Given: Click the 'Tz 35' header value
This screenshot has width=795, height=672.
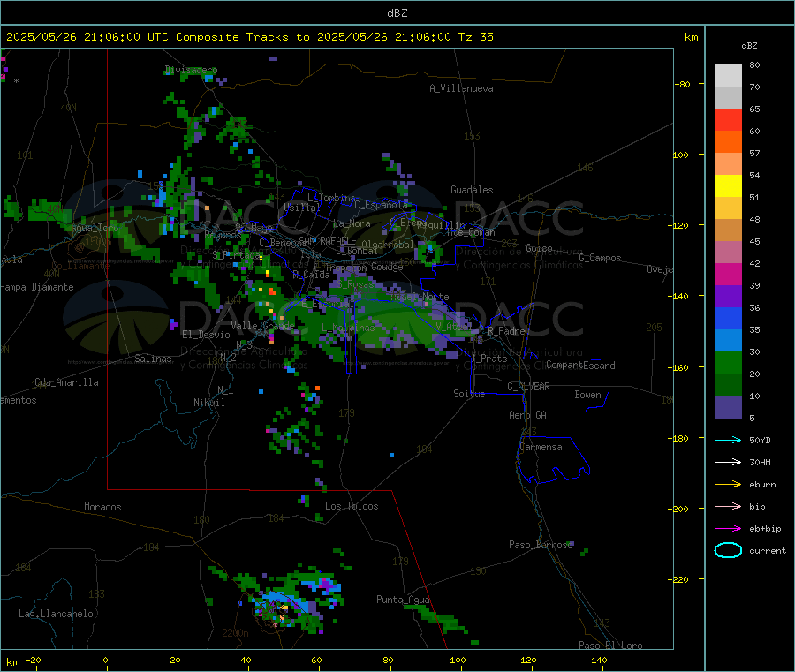Looking at the screenshot, I should pyautogui.click(x=475, y=37).
